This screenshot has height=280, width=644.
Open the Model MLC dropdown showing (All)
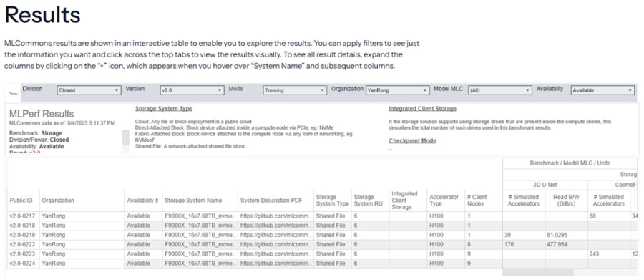(x=500, y=90)
